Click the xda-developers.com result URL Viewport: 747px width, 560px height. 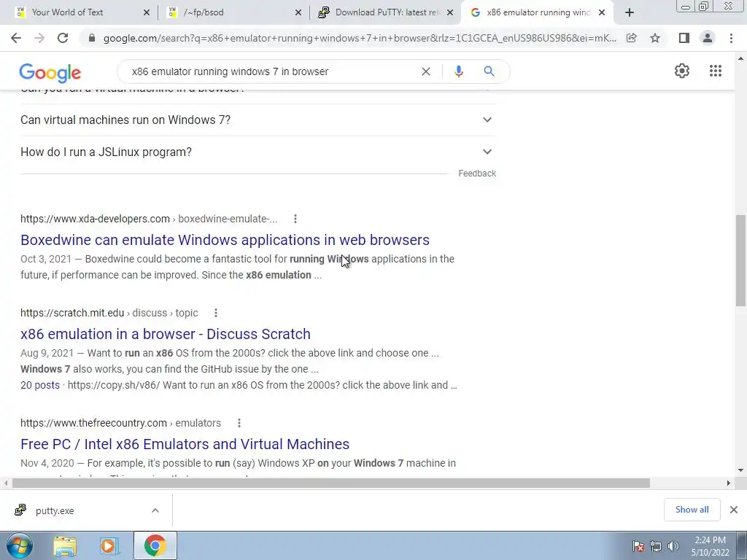(149, 219)
